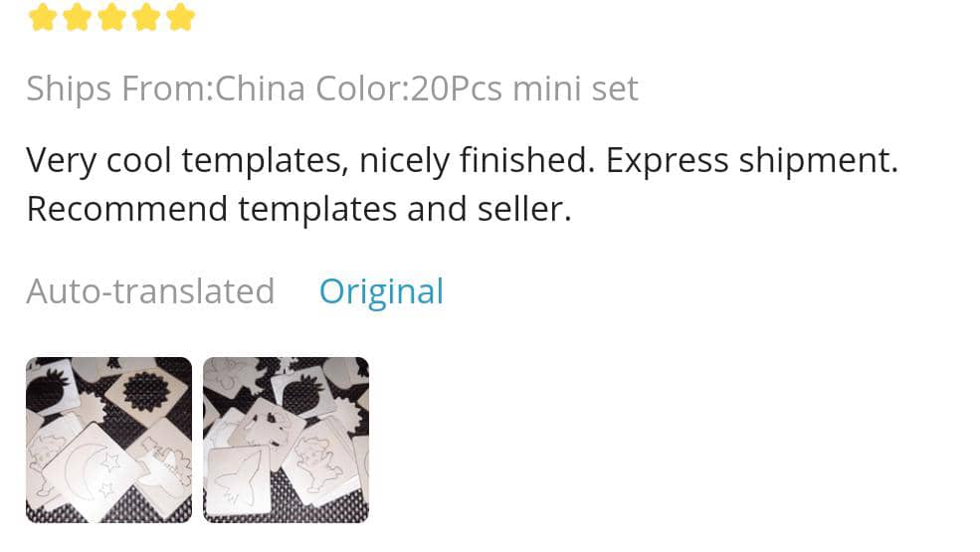Viewport: 980px width, 552px height.
Task: Open the second review photo thumbnail
Action: point(286,440)
